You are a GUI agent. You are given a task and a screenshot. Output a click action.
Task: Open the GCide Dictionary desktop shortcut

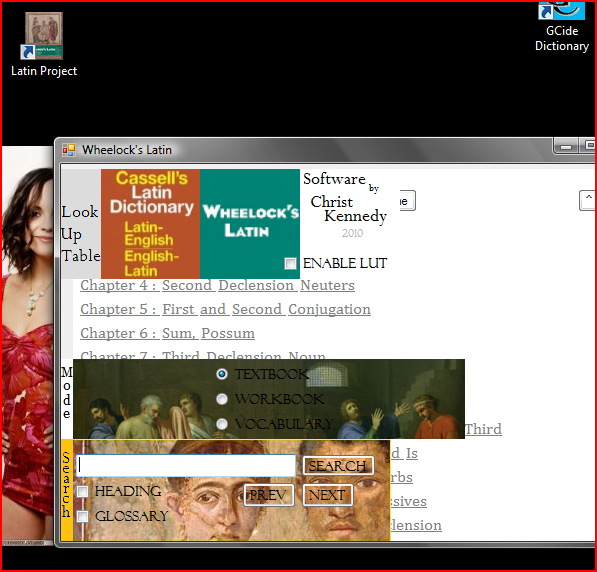tap(562, 27)
